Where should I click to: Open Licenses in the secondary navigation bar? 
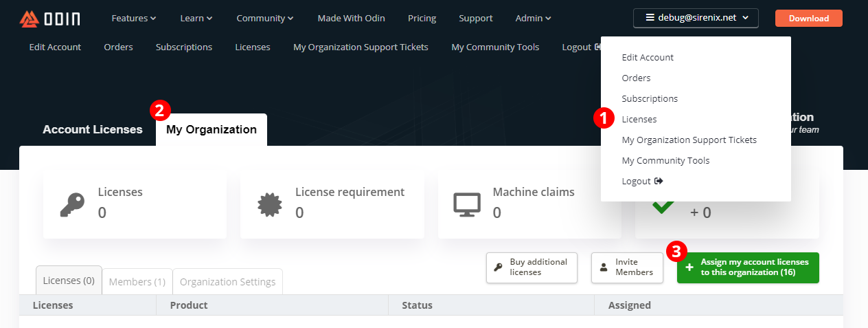tap(253, 47)
